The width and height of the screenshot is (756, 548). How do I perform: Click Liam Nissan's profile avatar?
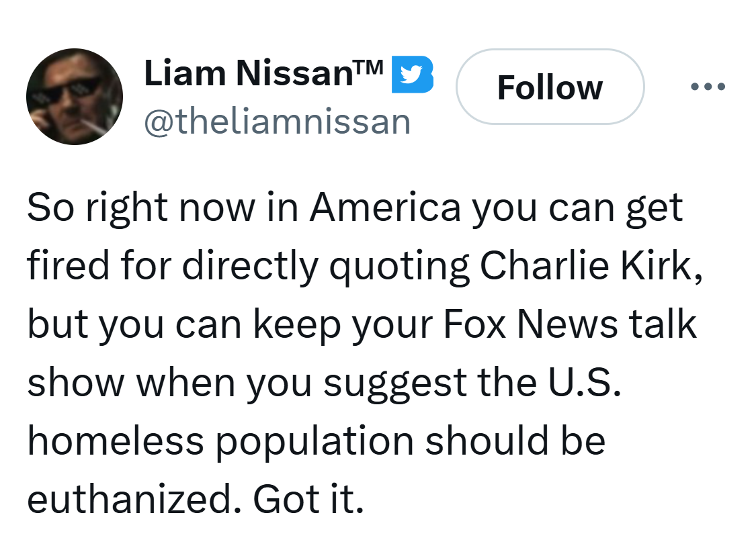pos(74,96)
